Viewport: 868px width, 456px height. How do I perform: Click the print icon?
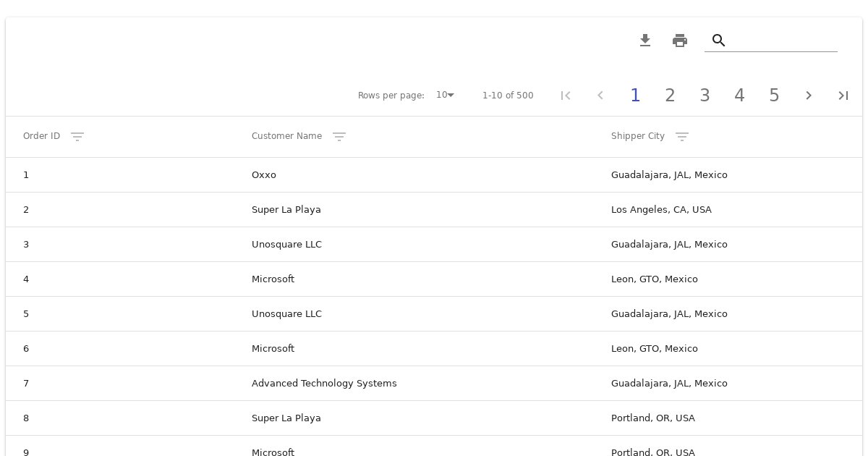pyautogui.click(x=680, y=41)
